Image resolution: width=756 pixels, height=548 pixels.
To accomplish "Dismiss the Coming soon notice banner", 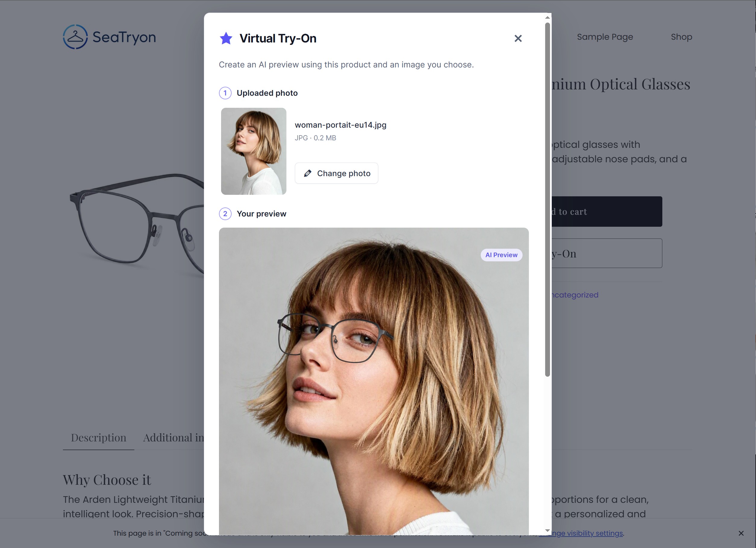I will pos(741,533).
